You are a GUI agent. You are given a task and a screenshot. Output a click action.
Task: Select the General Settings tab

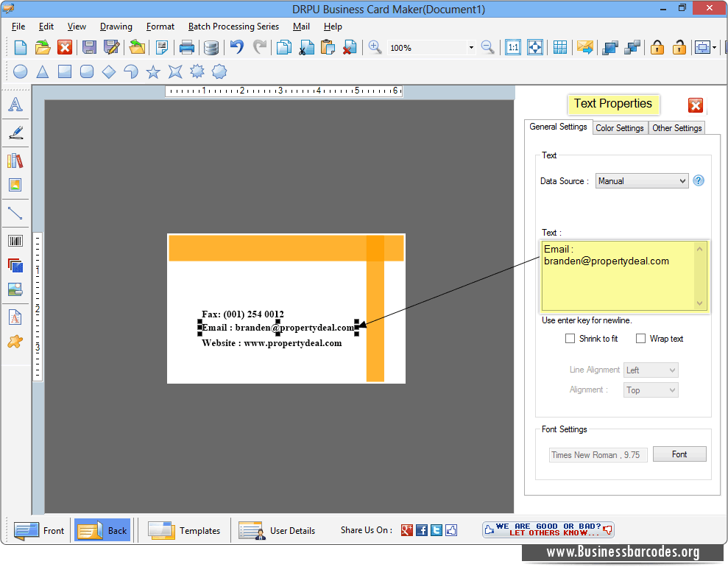point(558,127)
